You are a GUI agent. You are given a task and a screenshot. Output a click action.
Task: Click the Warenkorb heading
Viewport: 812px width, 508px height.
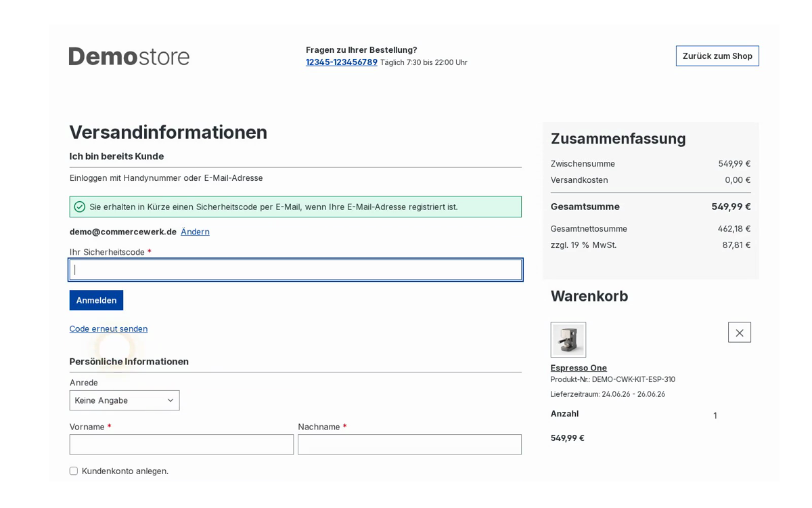coord(589,296)
